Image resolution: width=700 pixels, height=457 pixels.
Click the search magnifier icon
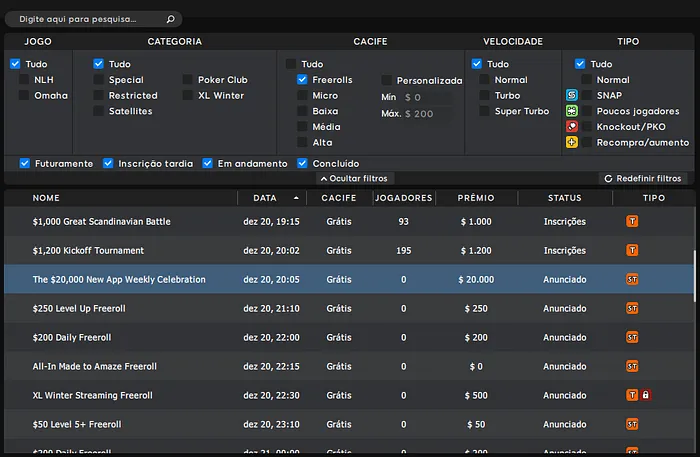171,19
